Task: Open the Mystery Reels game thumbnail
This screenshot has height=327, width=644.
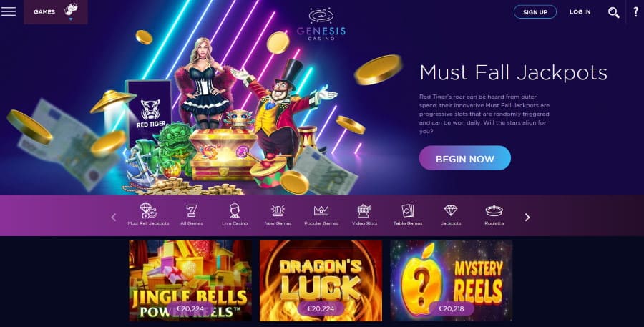Action: click(452, 280)
